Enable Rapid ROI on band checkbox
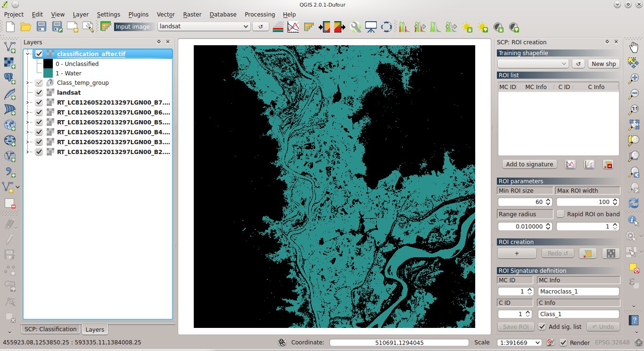The width and height of the screenshot is (644, 351). point(560,214)
